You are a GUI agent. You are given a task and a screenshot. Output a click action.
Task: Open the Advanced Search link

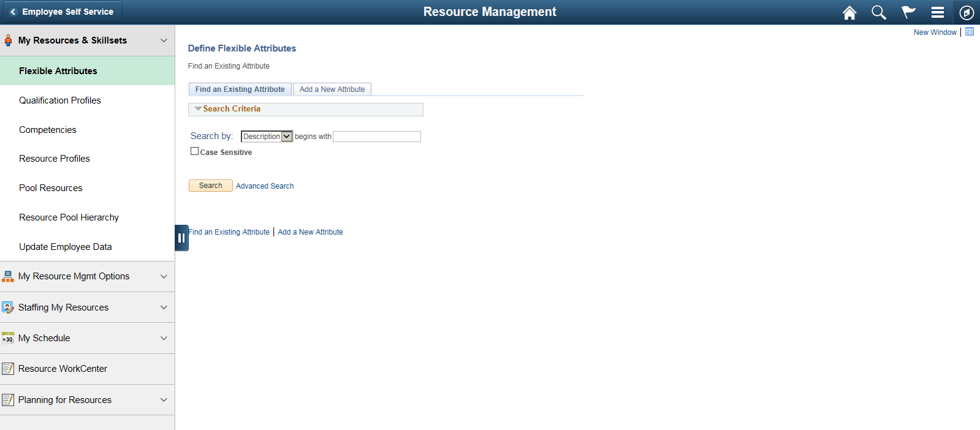265,186
